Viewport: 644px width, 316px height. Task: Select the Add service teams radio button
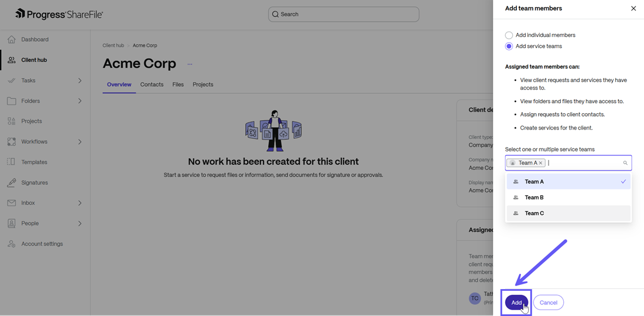pos(509,46)
